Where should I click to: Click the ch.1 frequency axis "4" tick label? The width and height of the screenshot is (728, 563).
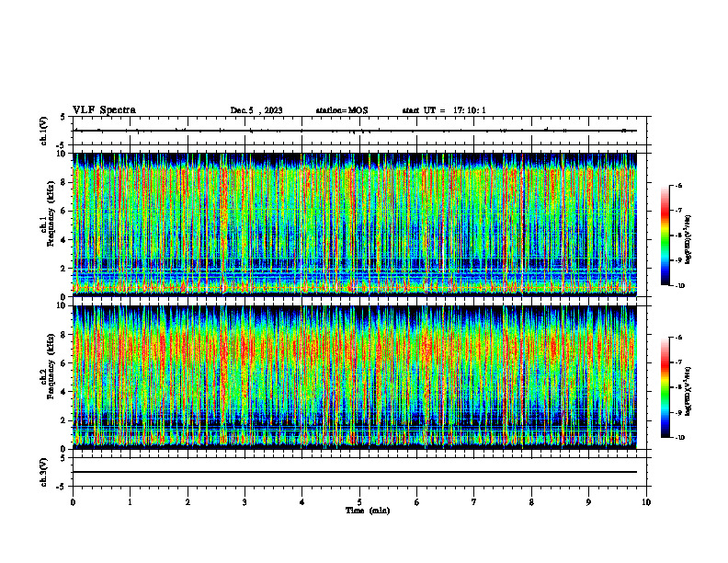click(x=64, y=240)
